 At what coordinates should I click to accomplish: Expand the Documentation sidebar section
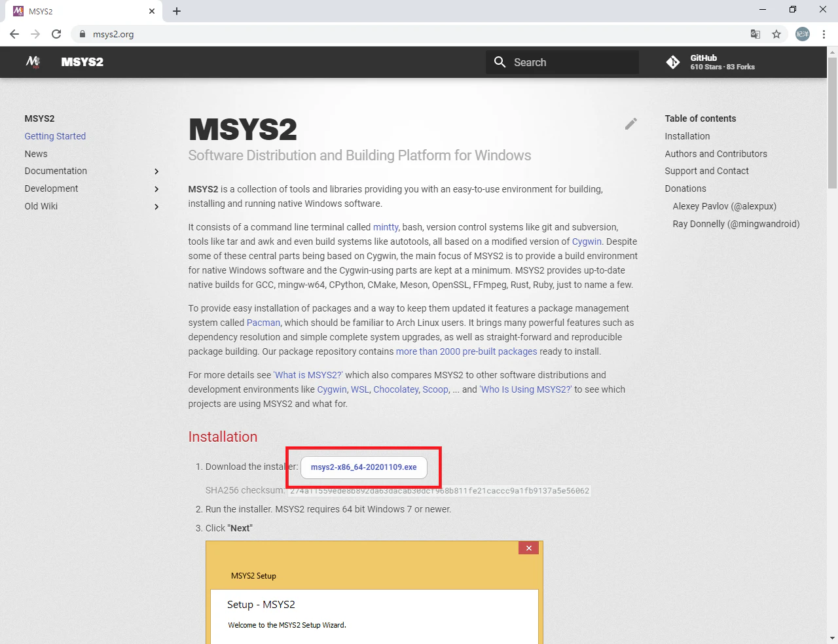[156, 171]
